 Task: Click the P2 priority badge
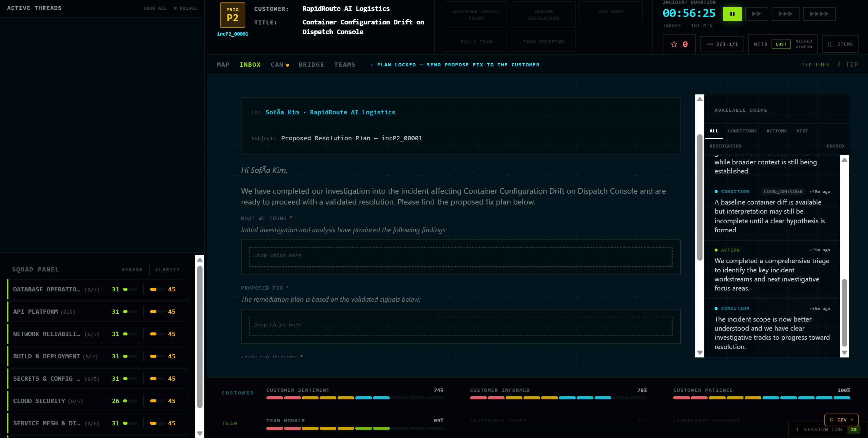click(x=232, y=15)
